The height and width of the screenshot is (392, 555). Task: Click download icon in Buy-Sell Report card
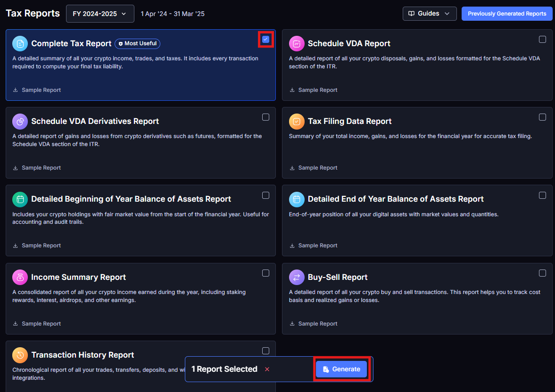[x=292, y=324]
